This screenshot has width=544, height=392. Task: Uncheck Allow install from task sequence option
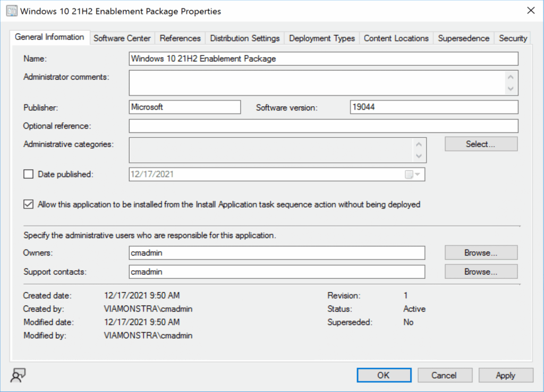[x=29, y=204]
